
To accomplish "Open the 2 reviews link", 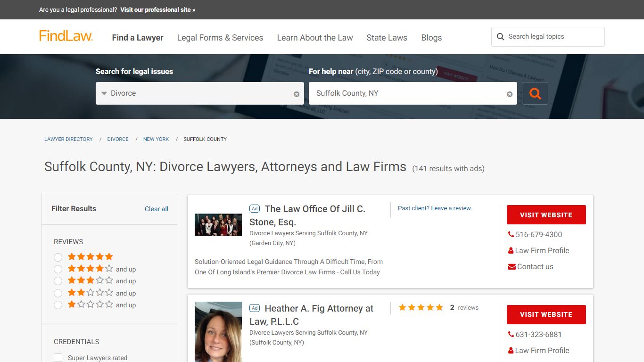I will click(x=464, y=307).
